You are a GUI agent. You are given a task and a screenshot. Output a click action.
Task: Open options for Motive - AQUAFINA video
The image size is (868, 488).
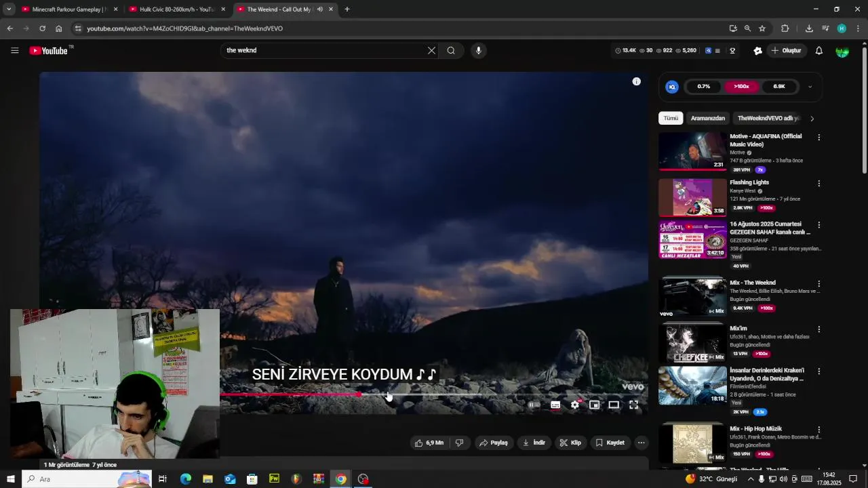tap(818, 138)
